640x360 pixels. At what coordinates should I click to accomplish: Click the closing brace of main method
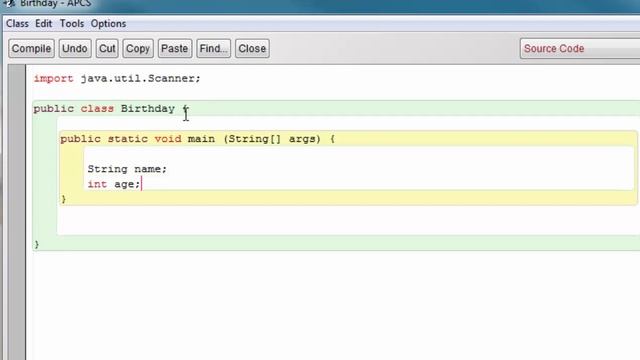tap(63, 199)
